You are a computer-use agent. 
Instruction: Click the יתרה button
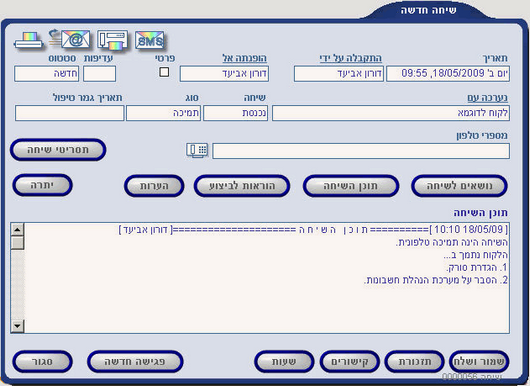[43, 185]
